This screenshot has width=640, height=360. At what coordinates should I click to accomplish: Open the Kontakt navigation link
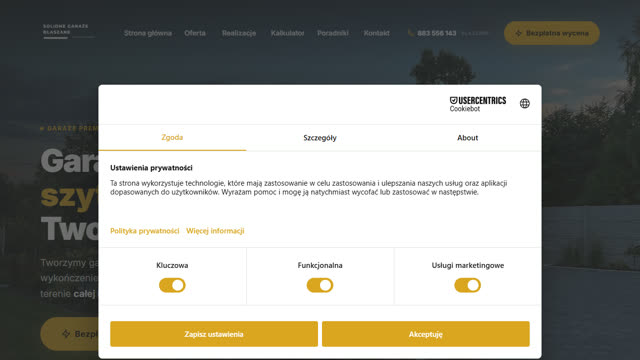tap(376, 33)
